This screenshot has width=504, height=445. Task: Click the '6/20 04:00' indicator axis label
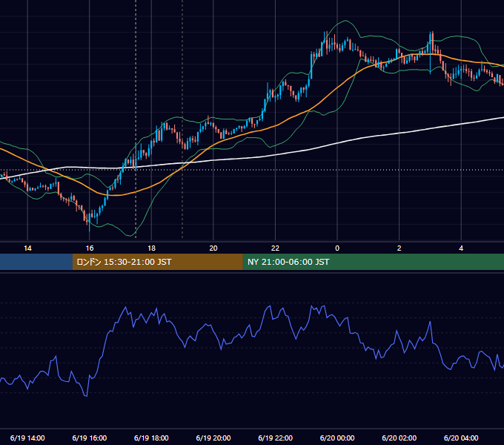point(461,438)
